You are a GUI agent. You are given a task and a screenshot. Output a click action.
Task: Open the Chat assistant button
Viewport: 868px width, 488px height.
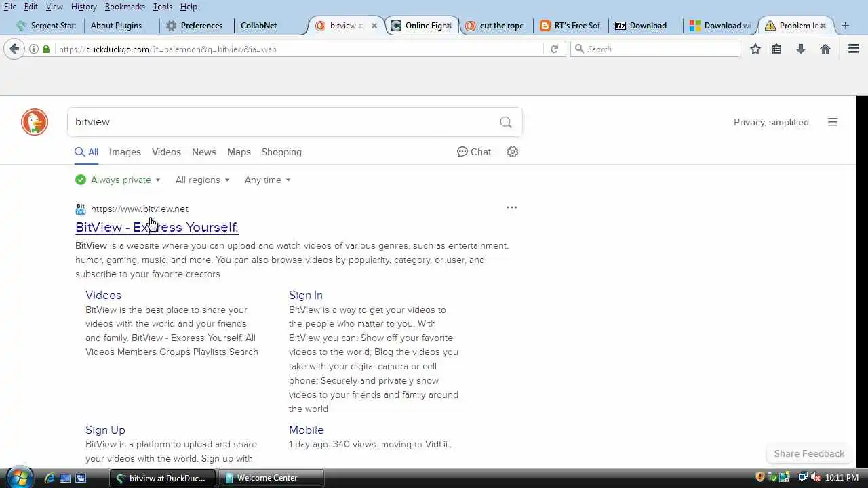[x=474, y=152]
